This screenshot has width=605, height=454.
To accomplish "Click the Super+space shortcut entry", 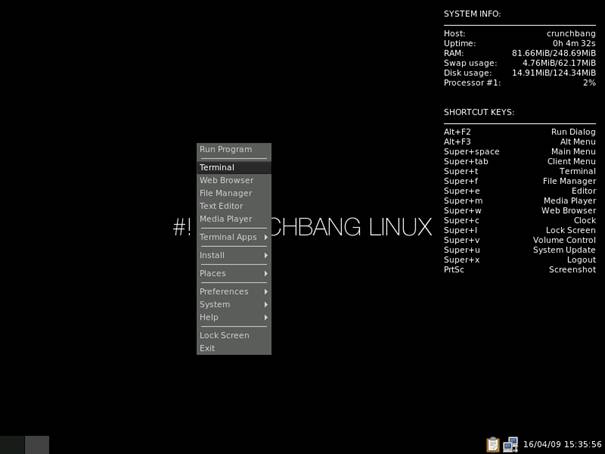I will pyautogui.click(x=471, y=152).
